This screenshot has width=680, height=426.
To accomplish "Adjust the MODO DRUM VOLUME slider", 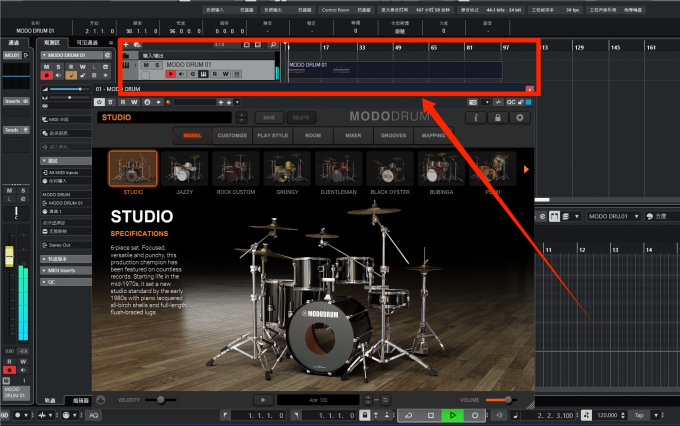I will point(500,400).
